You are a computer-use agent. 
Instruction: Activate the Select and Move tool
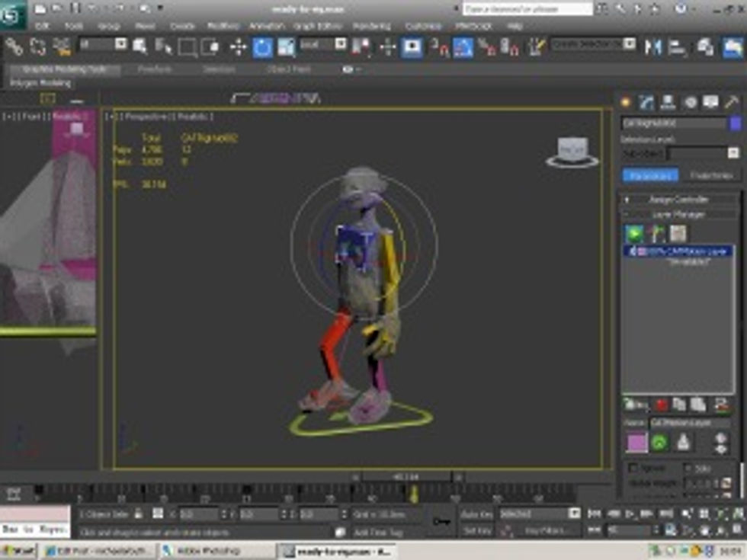tap(238, 46)
